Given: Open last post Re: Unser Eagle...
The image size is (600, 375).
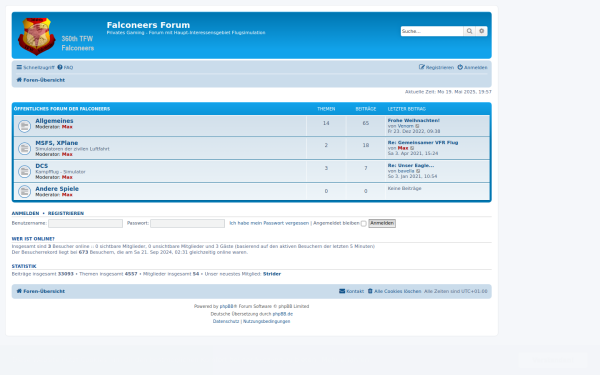Looking at the screenshot, I should click(411, 165).
